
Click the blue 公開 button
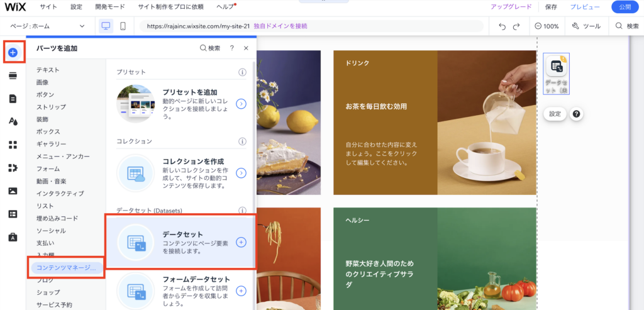pyautogui.click(x=625, y=7)
